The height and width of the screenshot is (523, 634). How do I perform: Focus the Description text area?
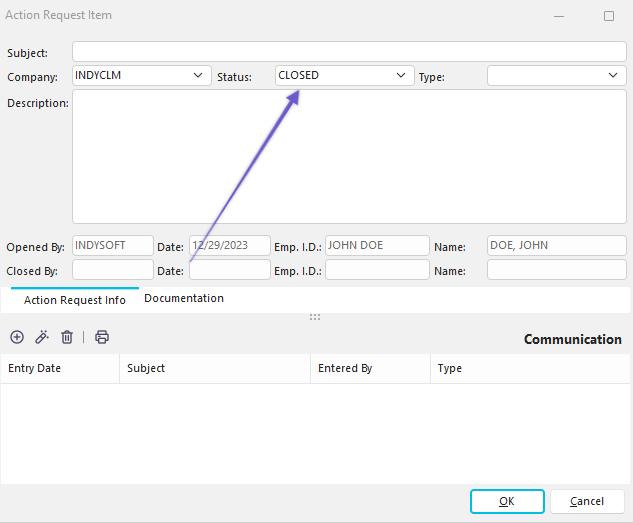[349, 157]
